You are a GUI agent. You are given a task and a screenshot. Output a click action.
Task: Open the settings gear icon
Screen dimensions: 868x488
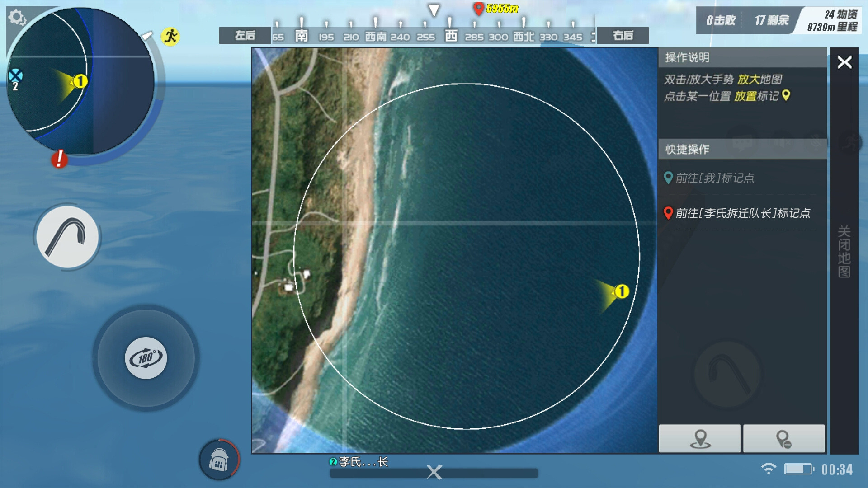(x=17, y=18)
